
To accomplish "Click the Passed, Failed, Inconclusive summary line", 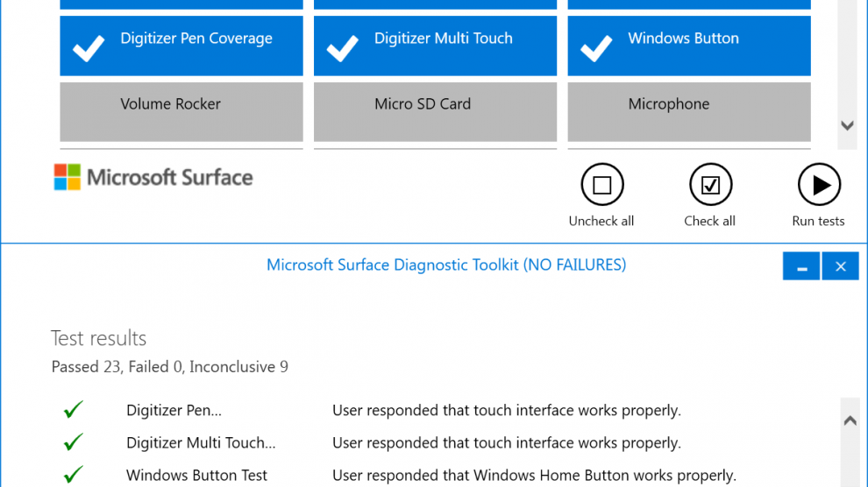I will click(x=169, y=367).
